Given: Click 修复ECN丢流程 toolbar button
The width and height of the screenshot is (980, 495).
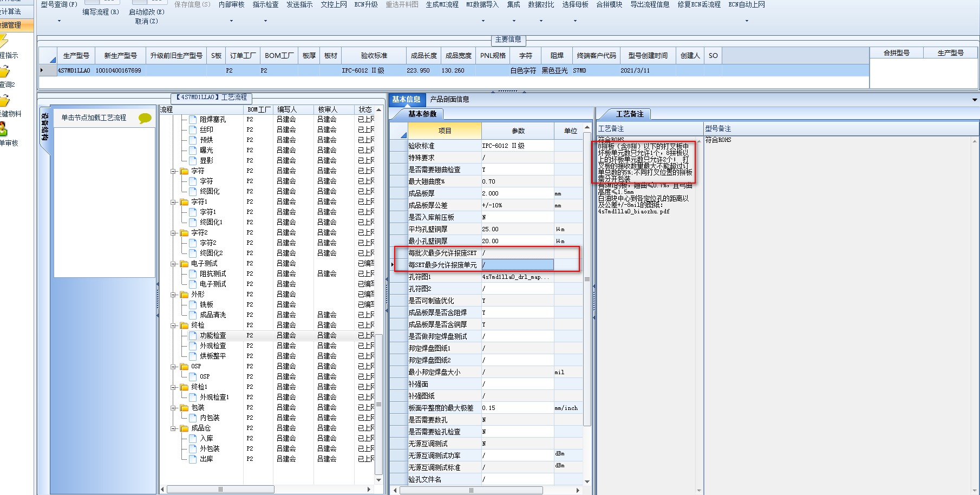Looking at the screenshot, I should [699, 4].
